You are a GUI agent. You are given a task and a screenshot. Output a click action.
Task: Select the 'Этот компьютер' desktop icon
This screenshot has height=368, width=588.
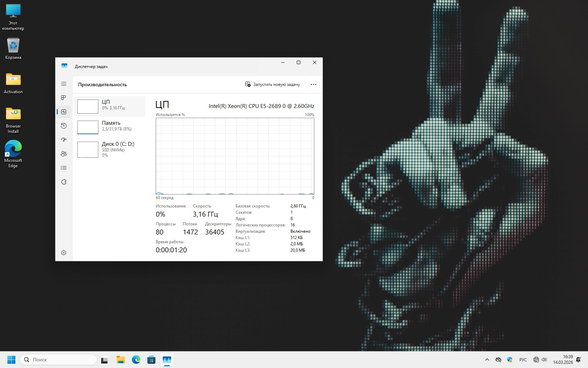click(x=13, y=18)
